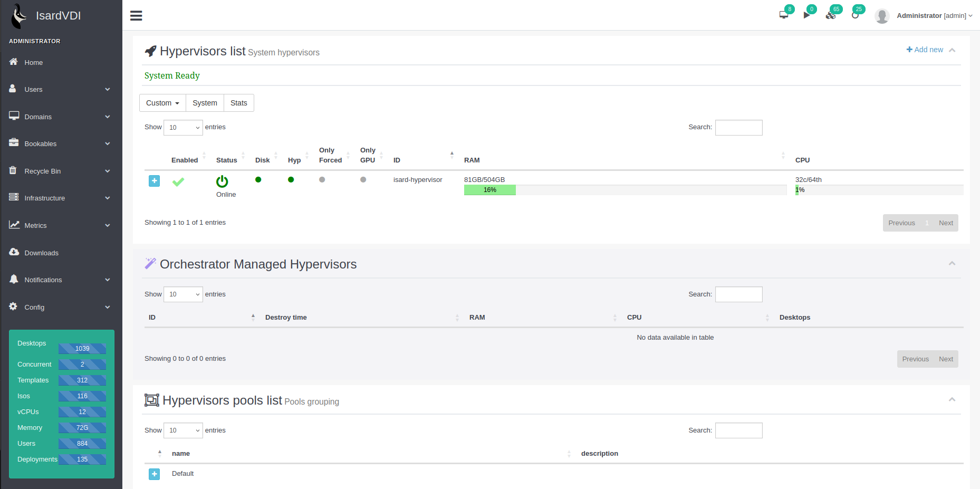Switch to the Stats tab
This screenshot has height=489, width=980.
point(238,103)
